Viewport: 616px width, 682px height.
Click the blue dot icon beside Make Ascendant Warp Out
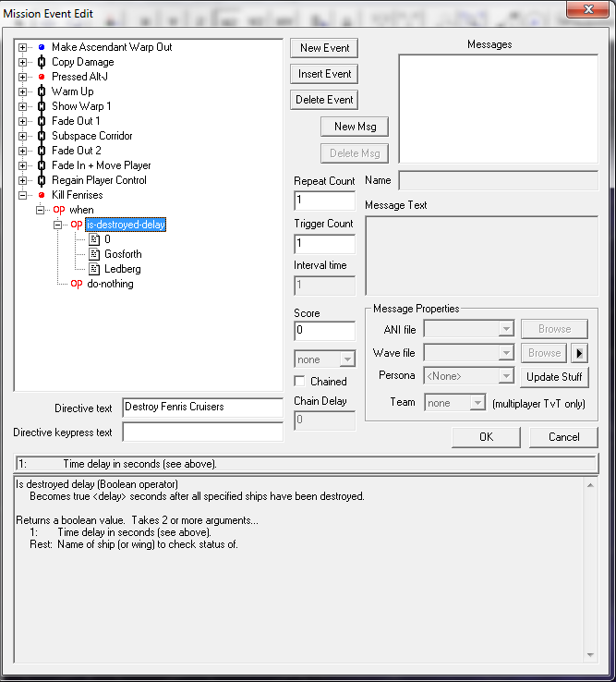pyautogui.click(x=42, y=47)
